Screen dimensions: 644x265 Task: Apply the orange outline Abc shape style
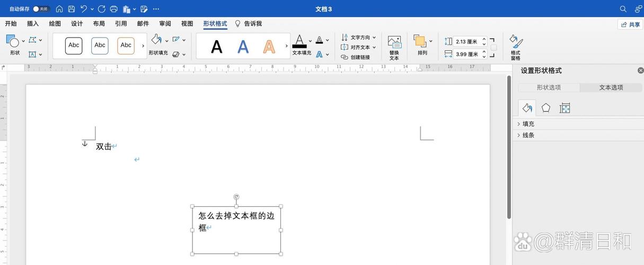126,46
